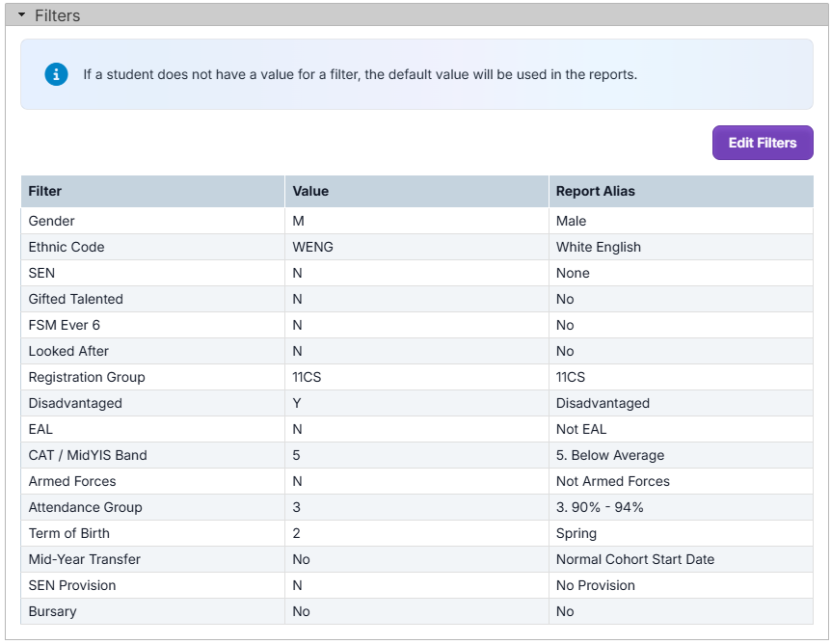Open the Edit Filters button
Image resolution: width=831 pixels, height=644 pixels.
pos(762,143)
